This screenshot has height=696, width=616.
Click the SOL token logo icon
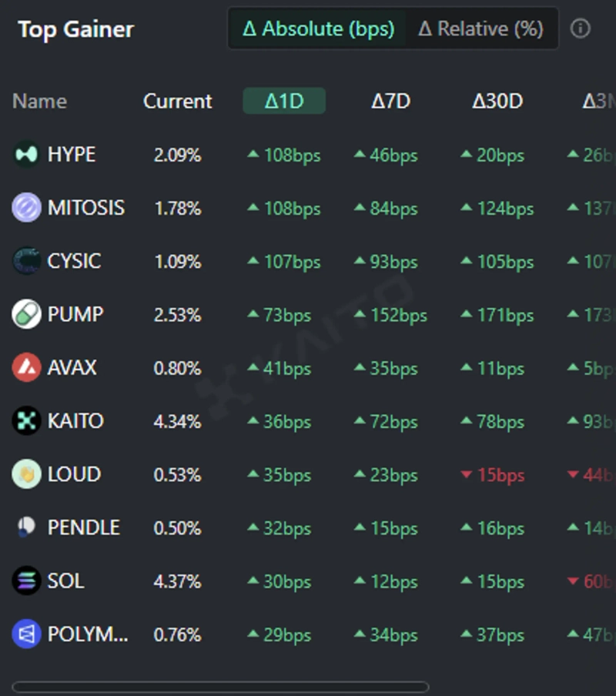(x=26, y=581)
